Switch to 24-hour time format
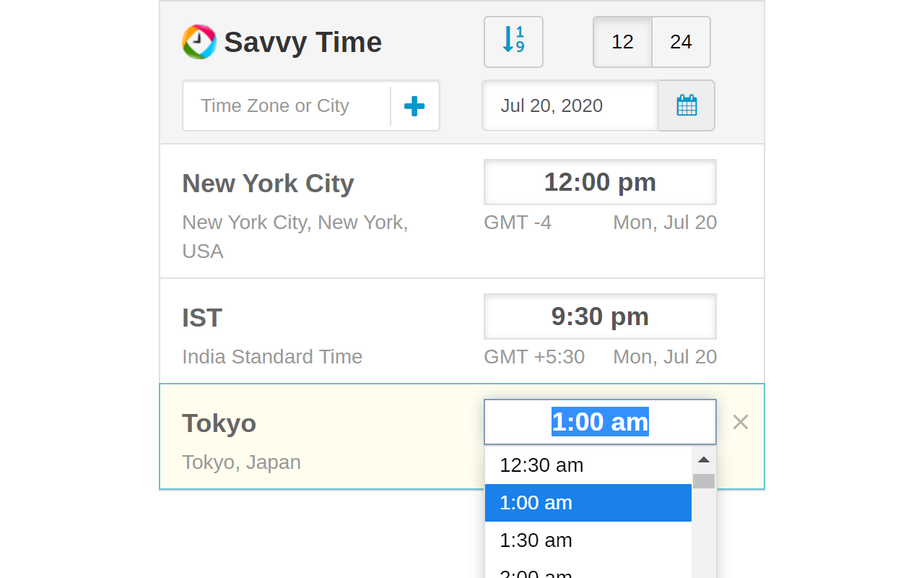The width and height of the screenshot is (924, 578). click(x=681, y=42)
